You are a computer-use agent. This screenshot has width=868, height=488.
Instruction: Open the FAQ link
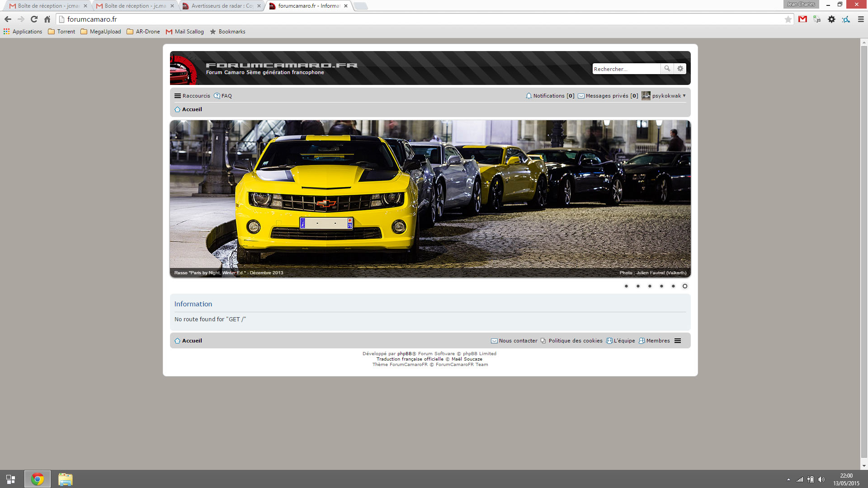point(226,96)
